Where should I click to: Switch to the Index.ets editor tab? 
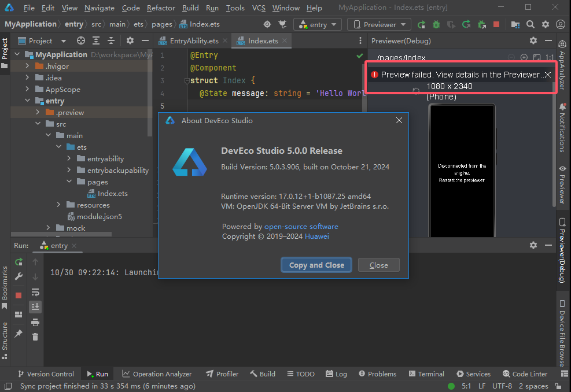(262, 41)
